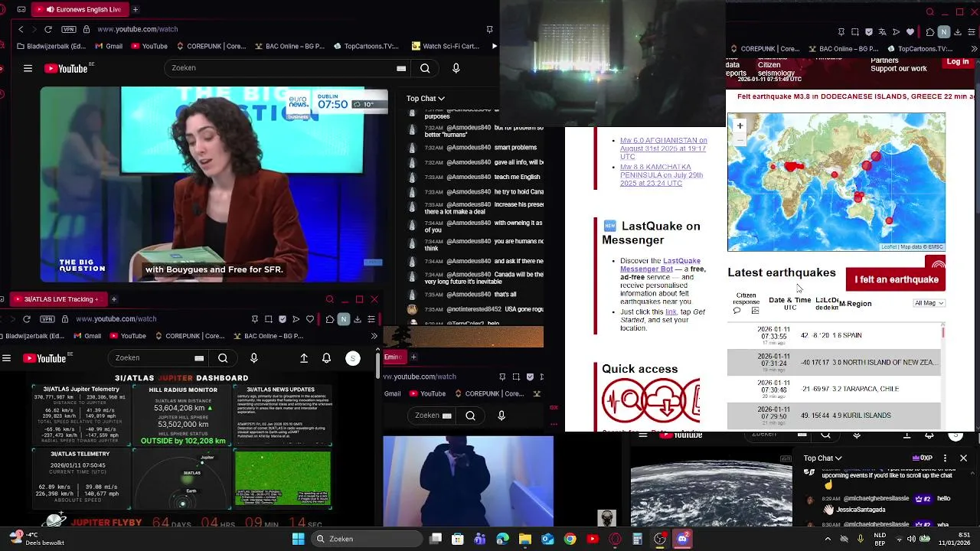
Task: Open account avatar S in 3I/ATLAS window
Action: point(353,358)
